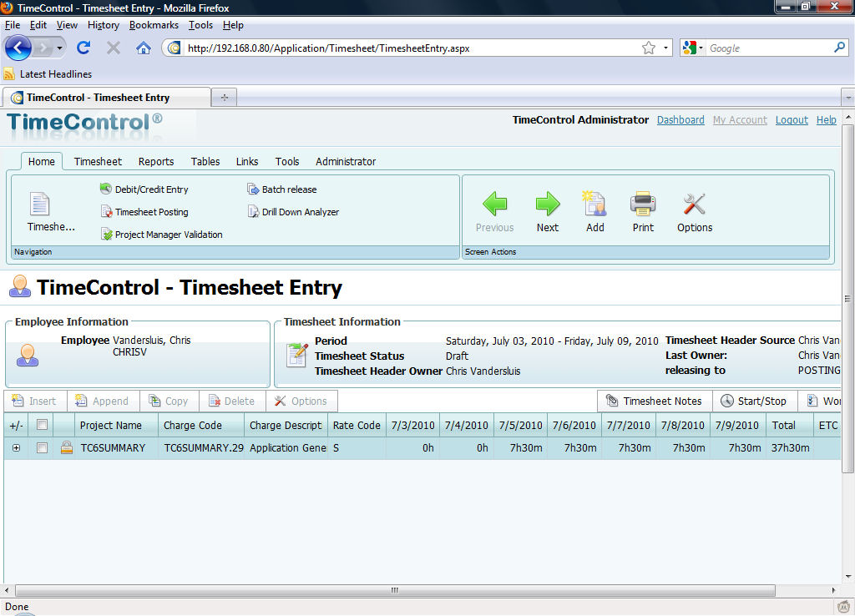Viewport: 855px width, 616px height.
Task: Switch to the Tables ribbon tab
Action: tap(205, 161)
